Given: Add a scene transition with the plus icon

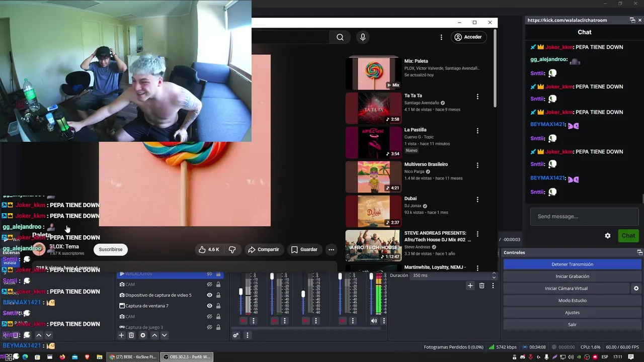Looking at the screenshot, I should click(470, 286).
